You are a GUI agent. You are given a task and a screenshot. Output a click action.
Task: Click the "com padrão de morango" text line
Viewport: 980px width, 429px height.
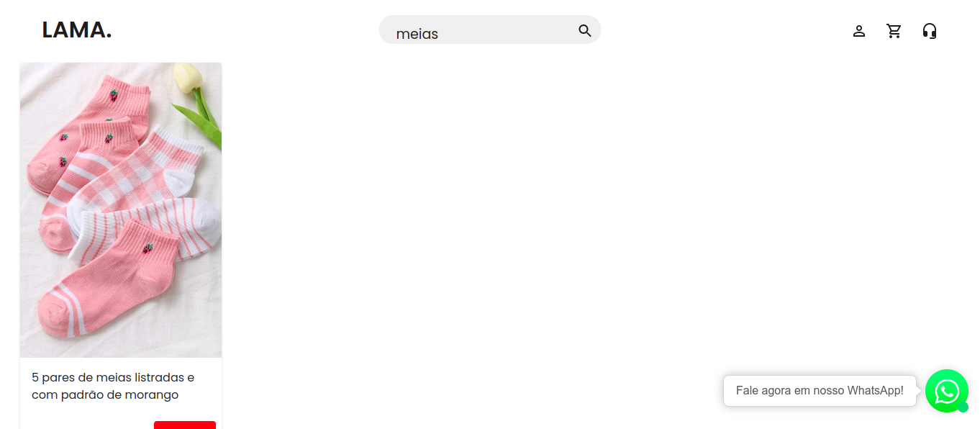coord(105,394)
